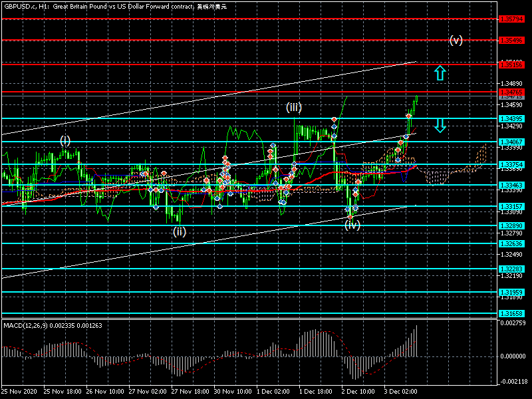Click the (iii) wave label
The height and width of the screenshot is (399, 532).
(x=294, y=108)
